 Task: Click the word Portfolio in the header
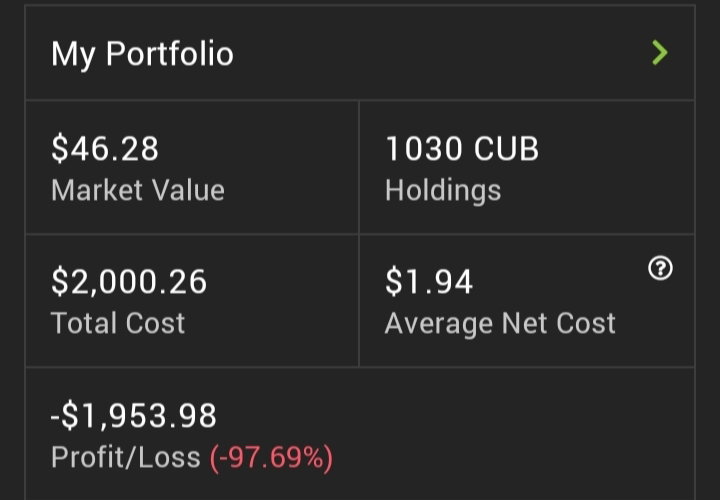(x=170, y=54)
